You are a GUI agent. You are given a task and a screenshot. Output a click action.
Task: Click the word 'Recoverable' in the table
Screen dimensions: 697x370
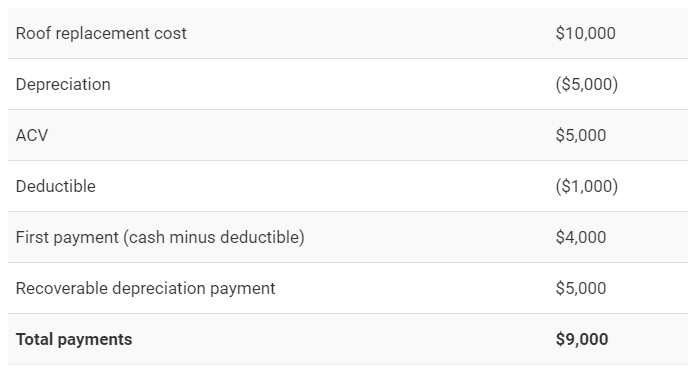pos(62,289)
